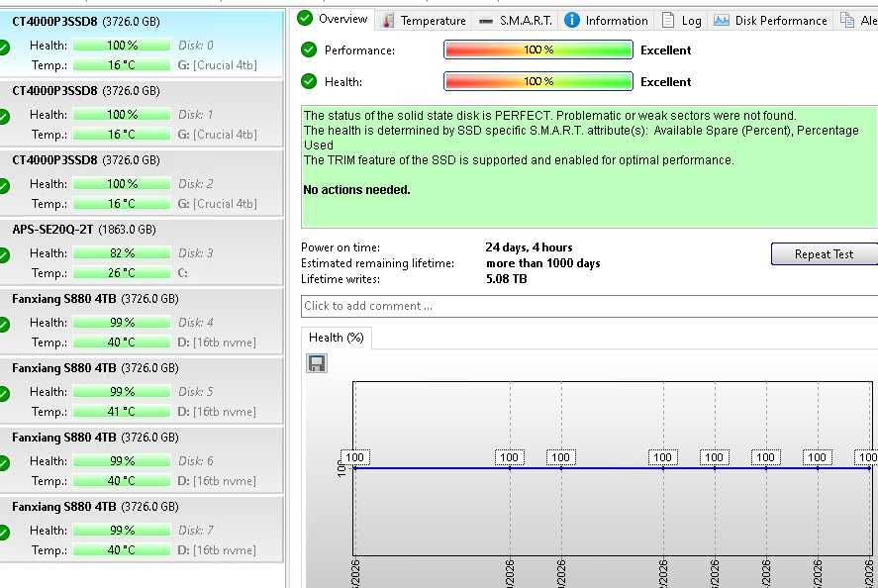Click the comment input field
This screenshot has height=588, width=878.
589,306
